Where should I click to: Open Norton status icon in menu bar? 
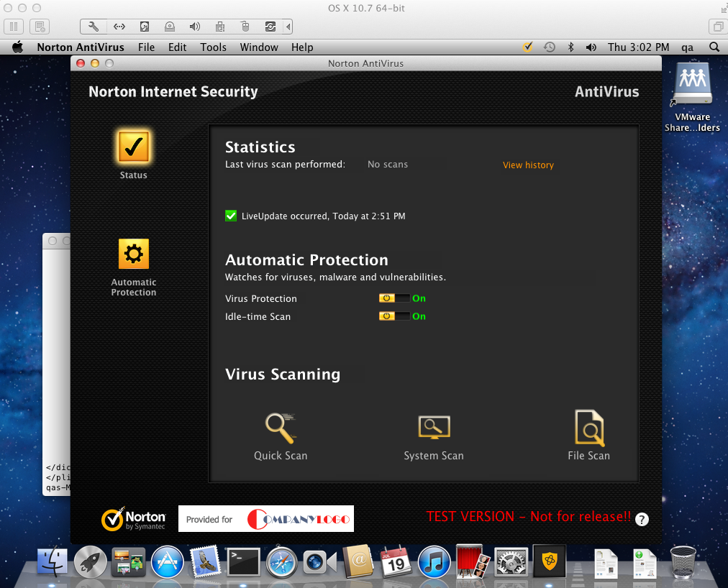527,47
